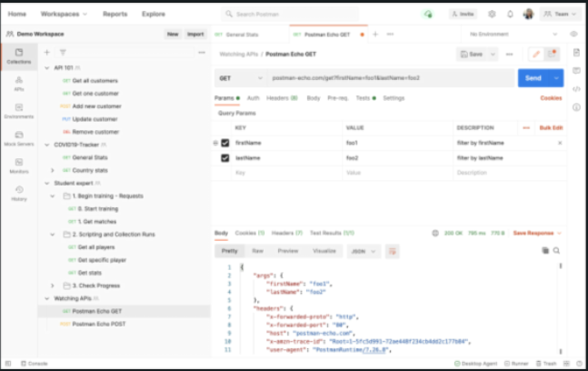Image resolution: width=588 pixels, height=371 pixels.
Task: Select the Visualize response view
Action: pos(324,251)
